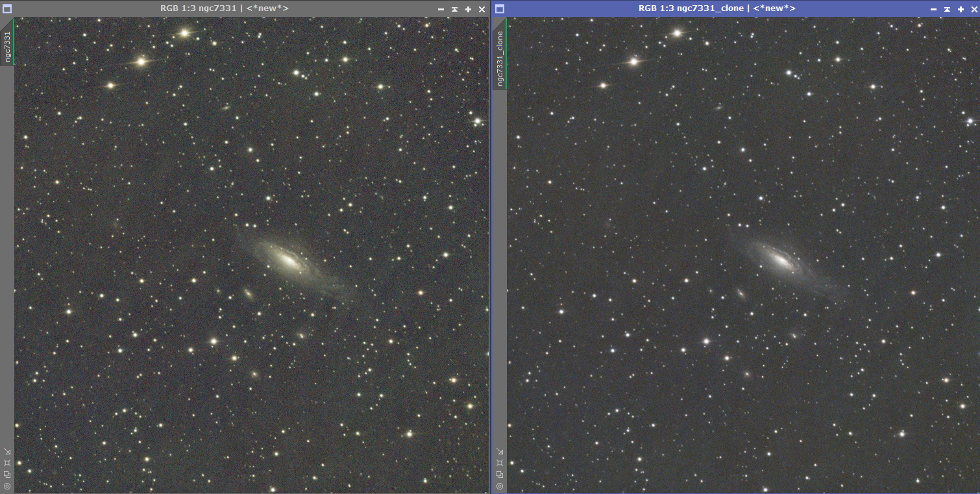980x494 pixels.
Task: Click the concentric circles icon in ngc7331_clone window
Action: (499, 486)
